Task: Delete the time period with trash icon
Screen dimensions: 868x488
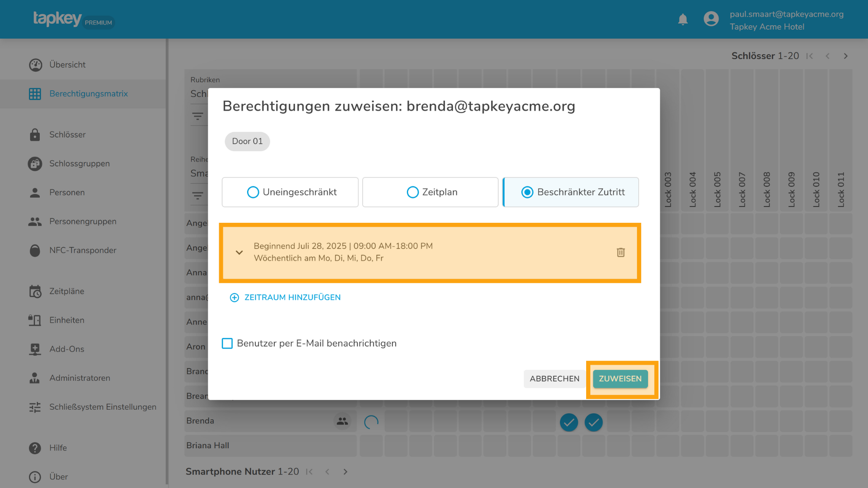Action: tap(620, 252)
